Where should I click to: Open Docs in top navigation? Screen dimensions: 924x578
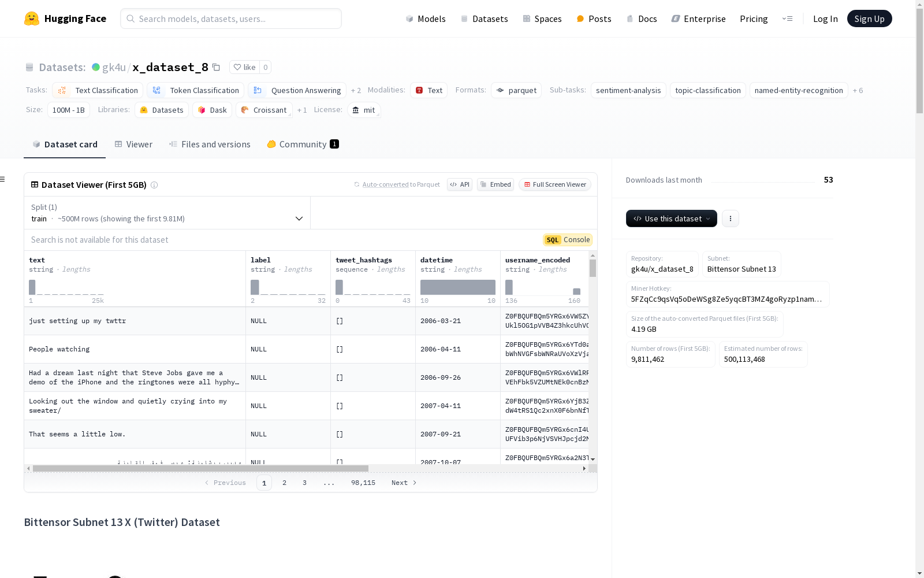pos(642,18)
